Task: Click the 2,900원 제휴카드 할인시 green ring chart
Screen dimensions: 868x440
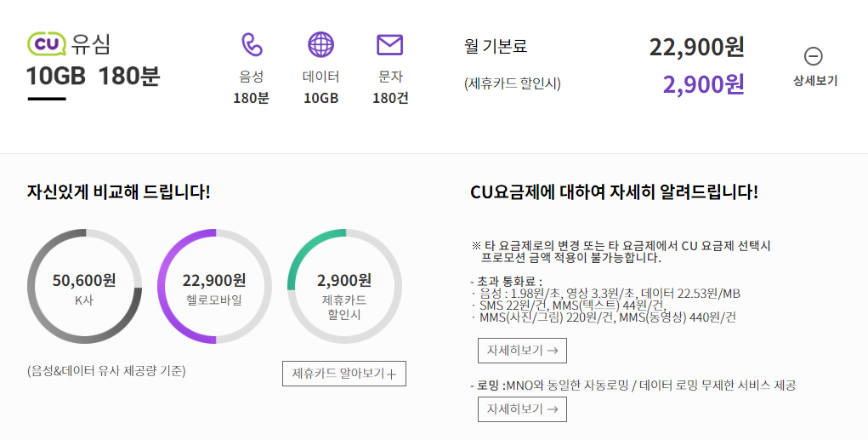Action: [344, 286]
